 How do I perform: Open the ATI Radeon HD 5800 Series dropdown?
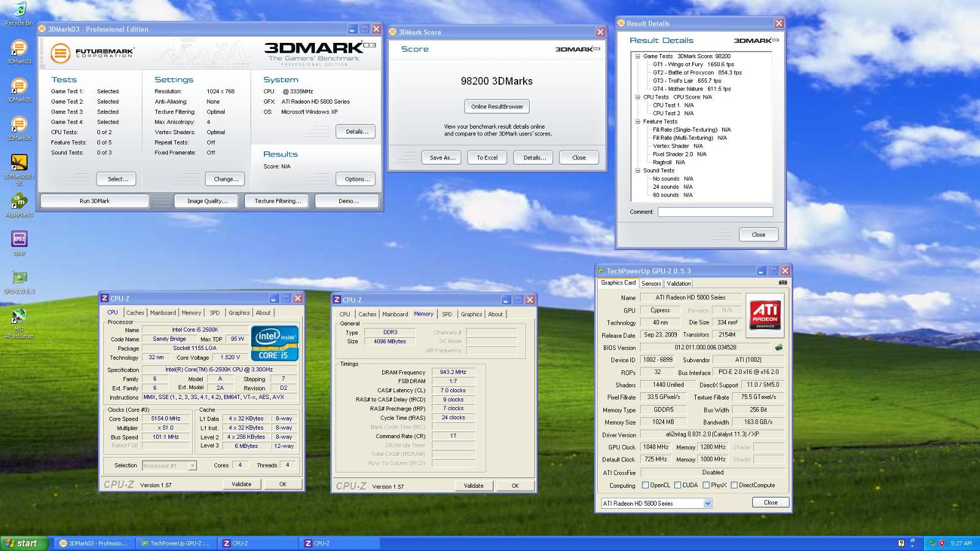point(657,503)
